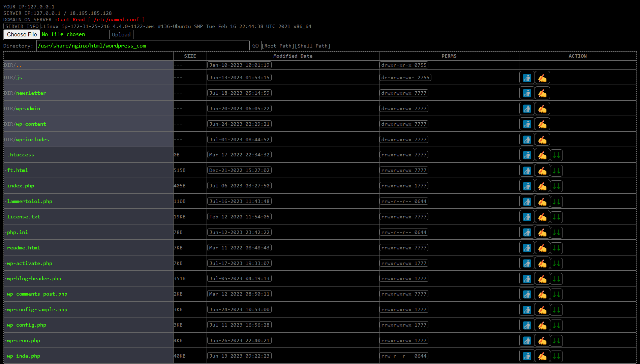The image size is (640, 364).
Task: Download wp-blog-header.php with green arrows
Action: 556,279
